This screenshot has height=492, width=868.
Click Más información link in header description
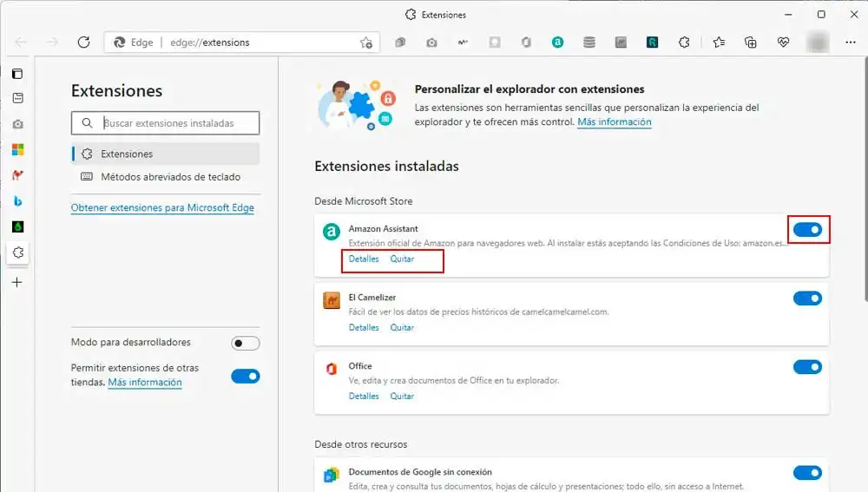[615, 121]
